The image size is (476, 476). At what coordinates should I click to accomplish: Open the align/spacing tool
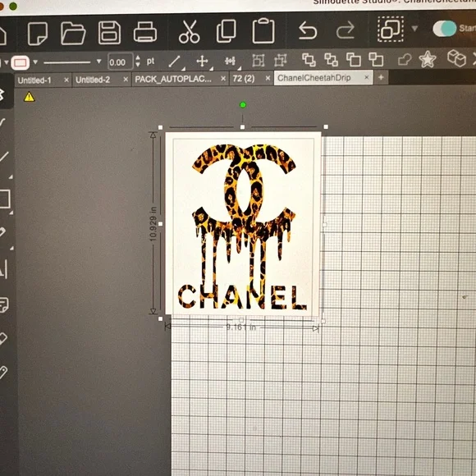(x=230, y=61)
